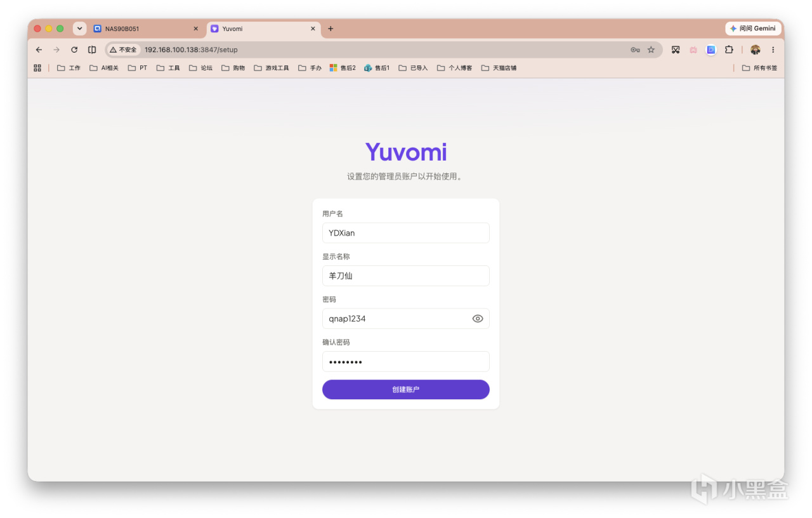Open the 手办 bookmark folder

tap(310, 68)
